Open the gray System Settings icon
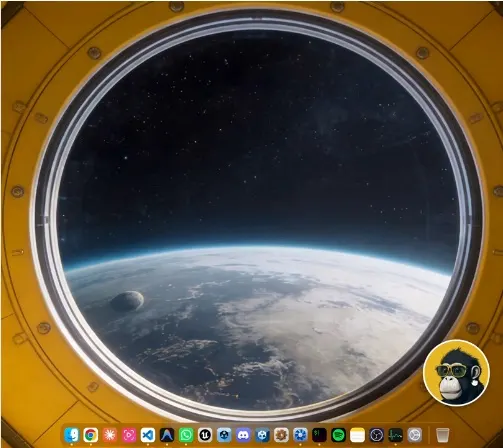 pos(415,435)
